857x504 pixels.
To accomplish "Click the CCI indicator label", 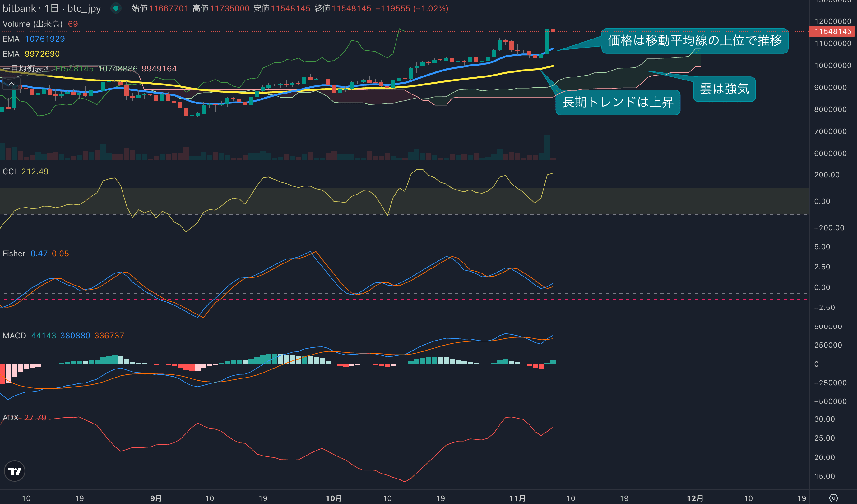I will [x=9, y=172].
